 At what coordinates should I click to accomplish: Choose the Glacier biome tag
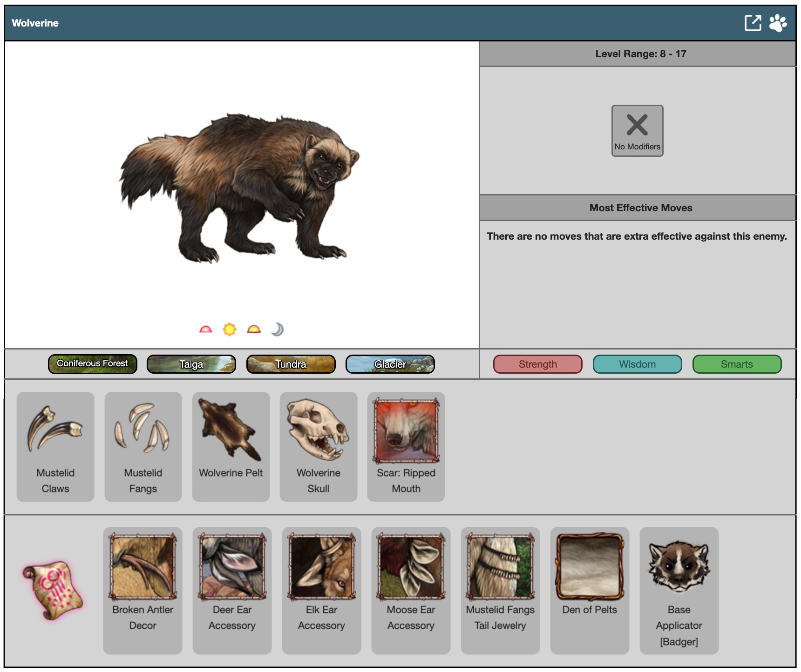[x=390, y=364]
